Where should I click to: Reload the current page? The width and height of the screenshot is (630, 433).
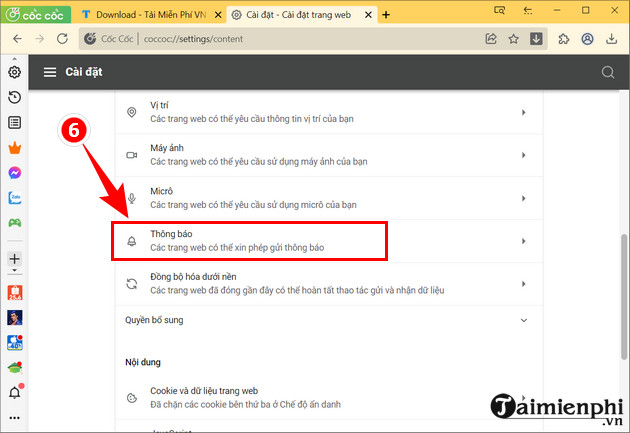pos(65,39)
